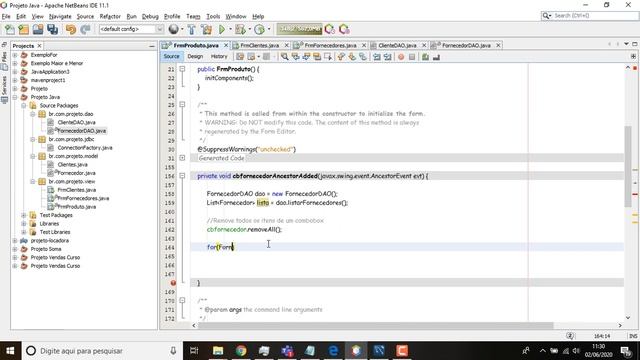
Task: Click Shift Line Left icon in editor toolbar
Action: coord(376,57)
